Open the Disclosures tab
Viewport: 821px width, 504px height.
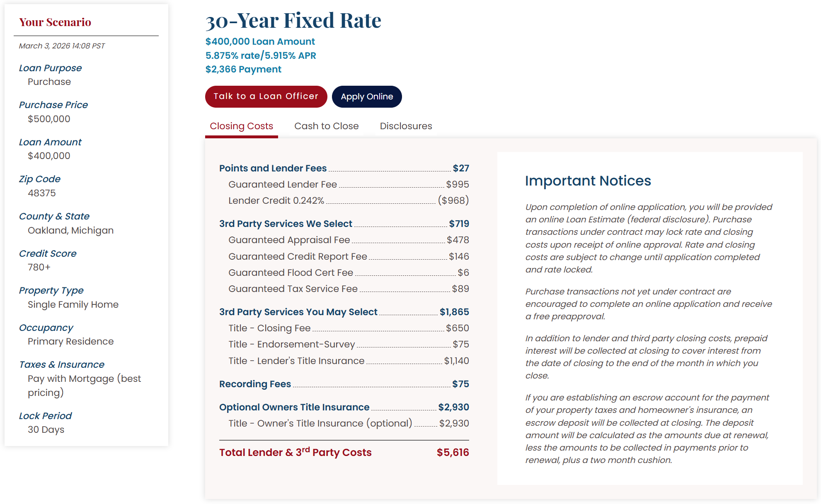[x=405, y=126]
